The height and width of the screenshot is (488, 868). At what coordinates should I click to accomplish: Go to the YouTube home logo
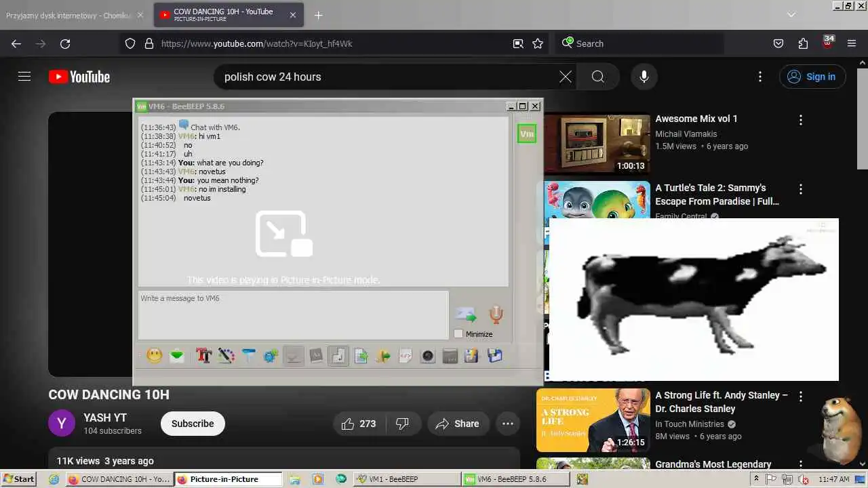click(79, 77)
